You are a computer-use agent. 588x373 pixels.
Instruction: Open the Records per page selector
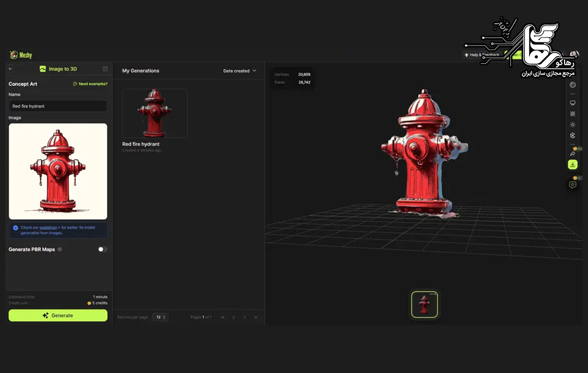[x=160, y=317]
